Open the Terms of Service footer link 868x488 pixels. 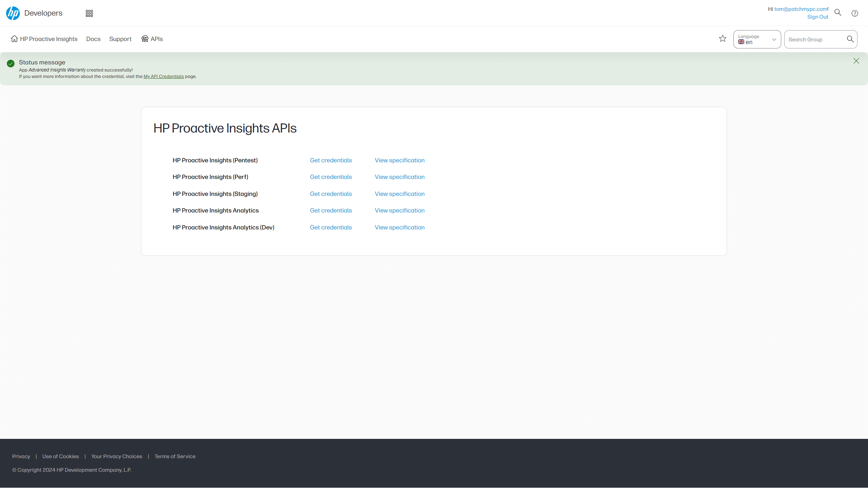[175, 456]
